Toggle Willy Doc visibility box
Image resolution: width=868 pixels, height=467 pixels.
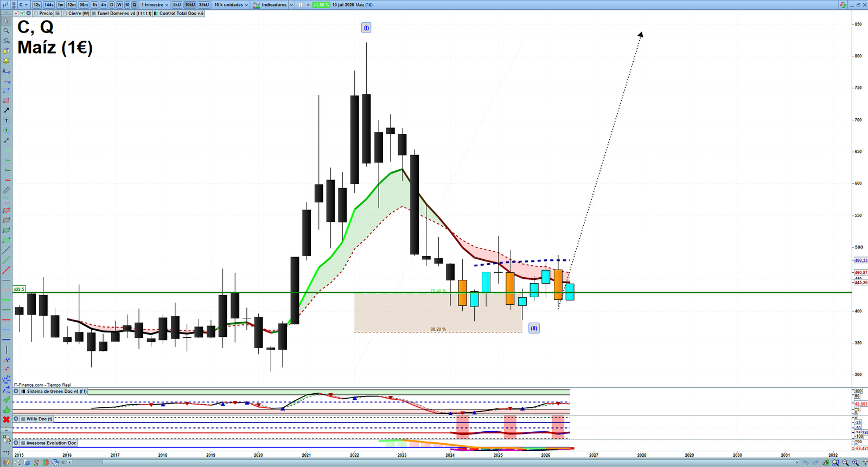pos(23,419)
